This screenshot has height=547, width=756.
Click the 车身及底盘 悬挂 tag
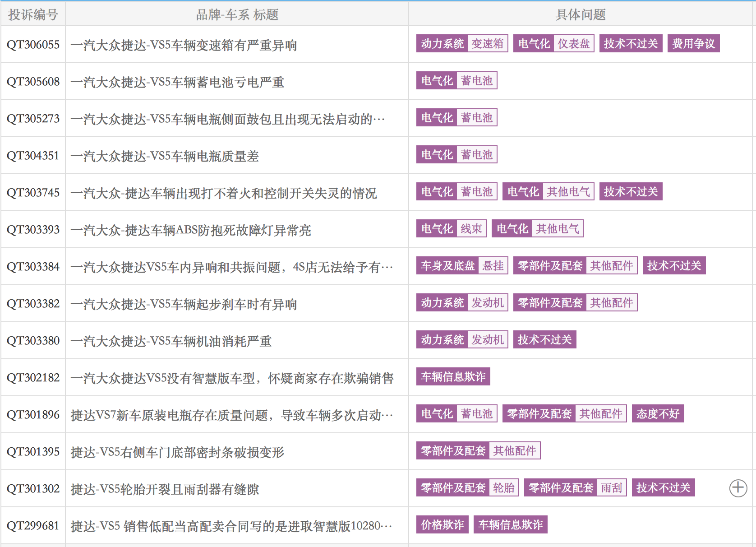462,266
